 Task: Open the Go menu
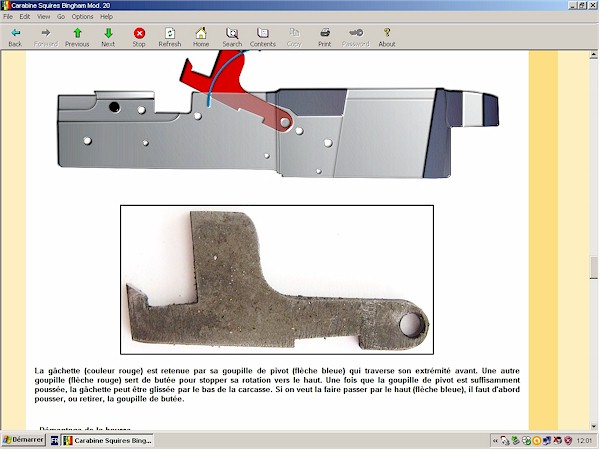click(x=61, y=16)
